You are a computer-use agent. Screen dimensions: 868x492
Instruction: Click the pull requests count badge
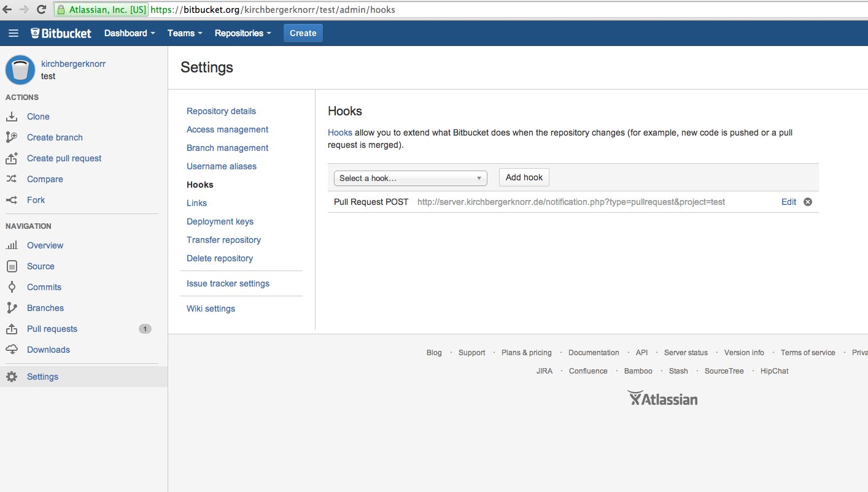coord(145,329)
